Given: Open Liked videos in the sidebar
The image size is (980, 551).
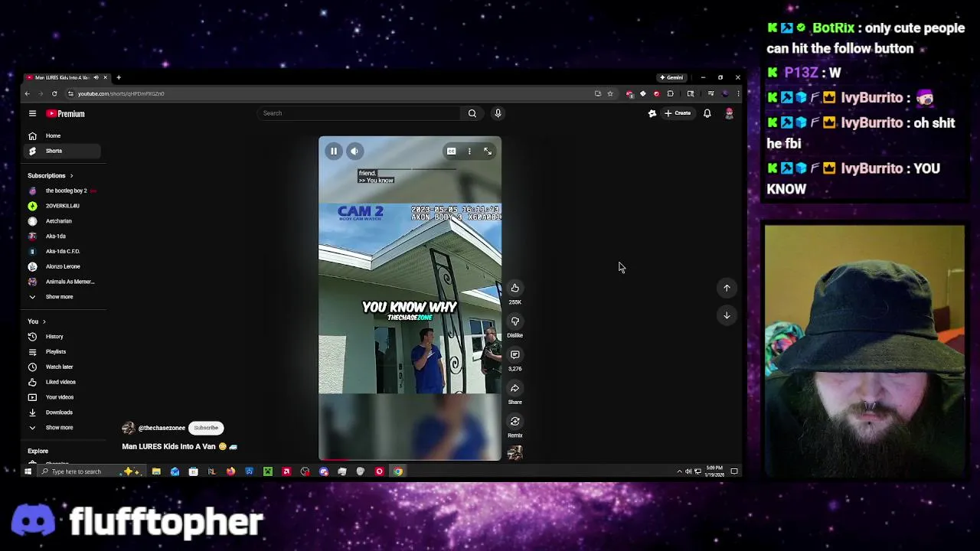Looking at the screenshot, I should 61,382.
